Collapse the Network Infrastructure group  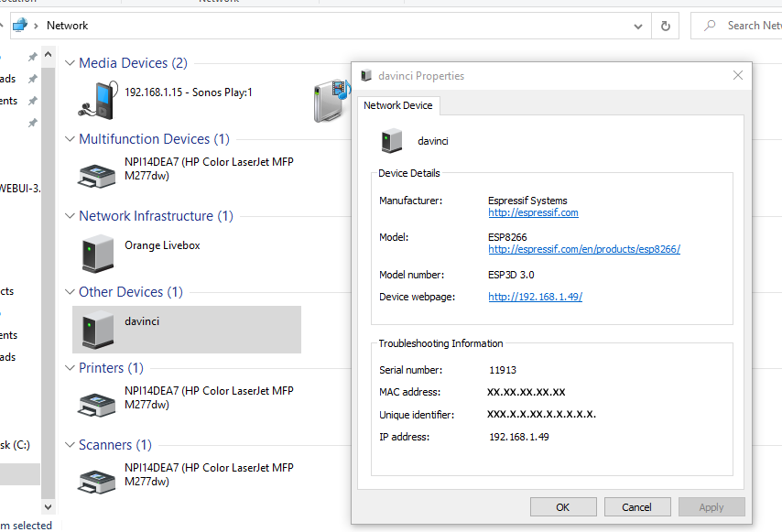(x=70, y=216)
